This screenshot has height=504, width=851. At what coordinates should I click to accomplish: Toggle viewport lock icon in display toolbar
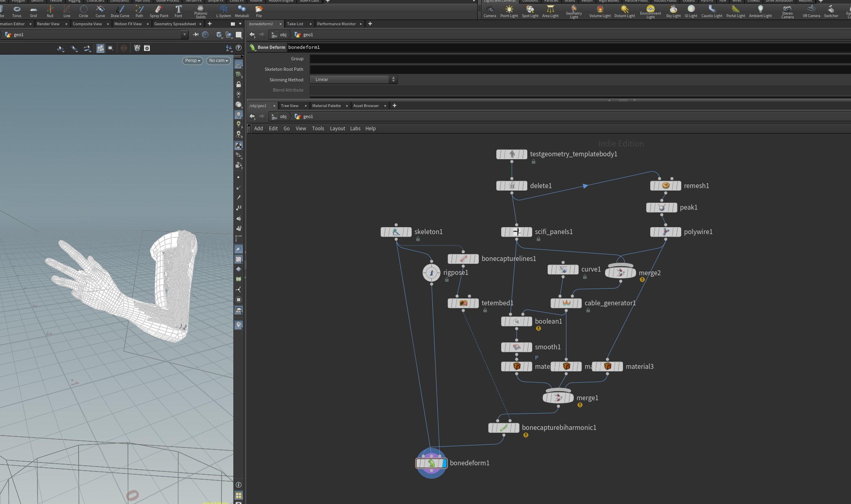[239, 85]
